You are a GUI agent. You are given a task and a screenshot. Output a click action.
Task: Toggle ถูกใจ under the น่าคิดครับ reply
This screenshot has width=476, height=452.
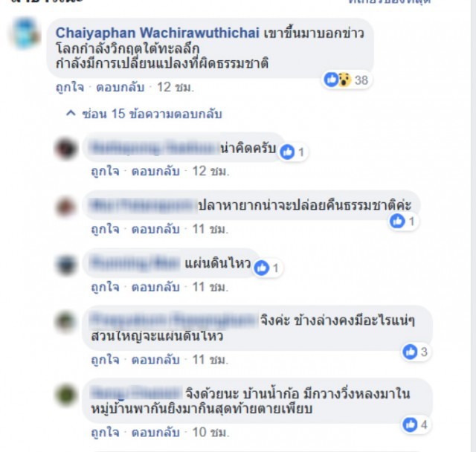105,172
